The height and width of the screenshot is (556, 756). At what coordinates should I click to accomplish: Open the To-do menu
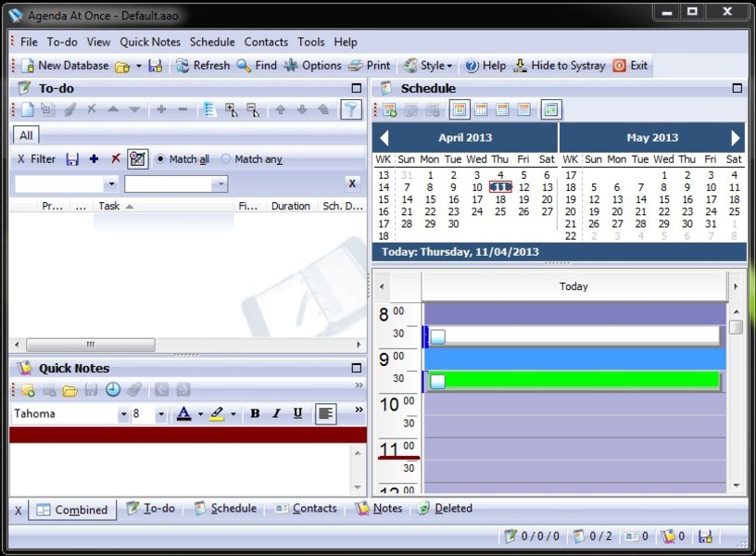pyautogui.click(x=62, y=42)
